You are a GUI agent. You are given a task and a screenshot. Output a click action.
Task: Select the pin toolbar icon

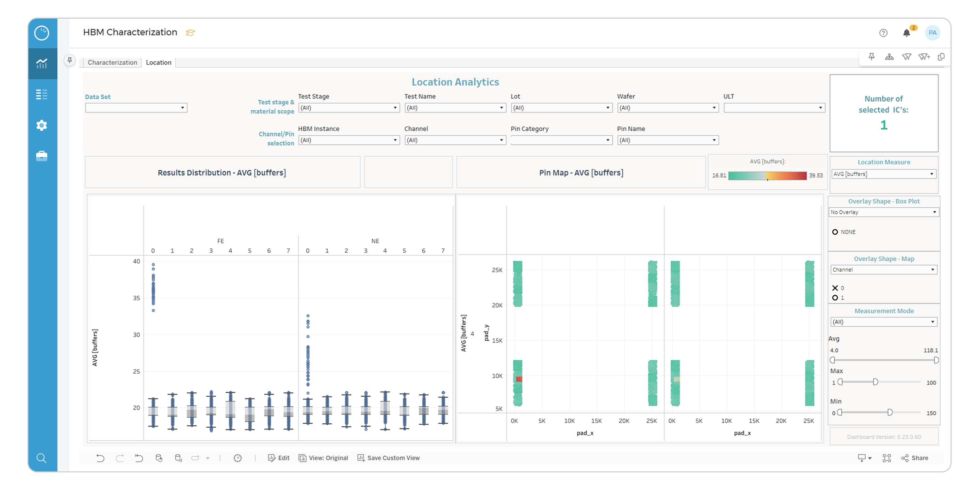tap(872, 56)
